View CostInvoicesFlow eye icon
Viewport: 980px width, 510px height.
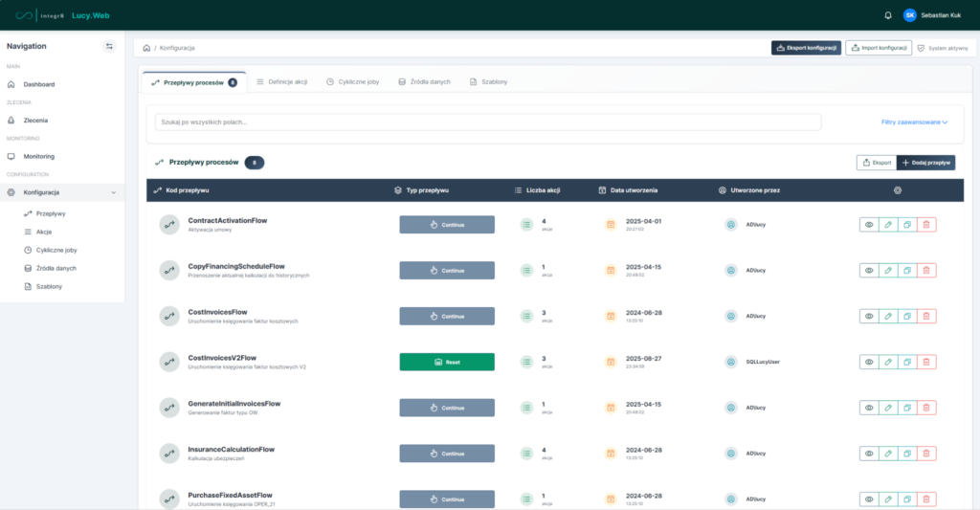click(x=869, y=317)
